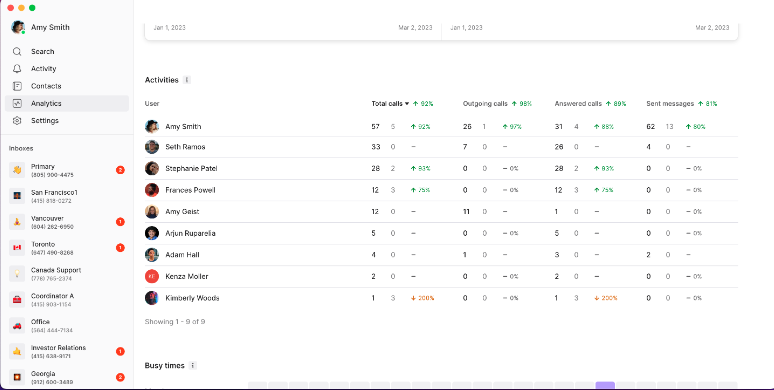Viewport: 774px width, 390px height.
Task: Select Amy Geist in the table
Action: [182, 211]
